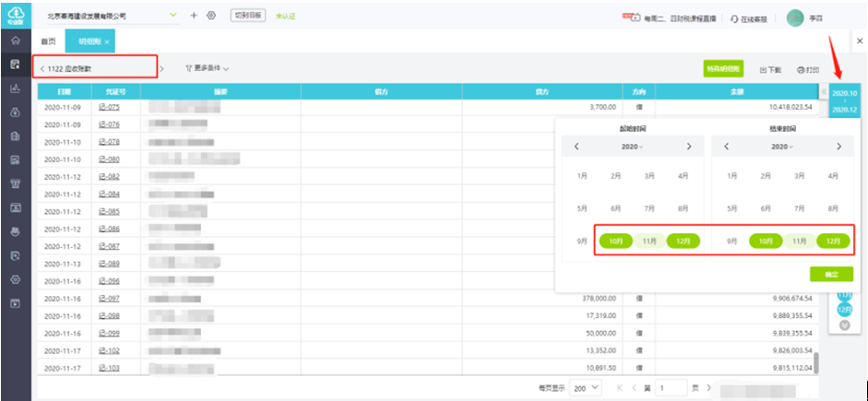Open the gear settings icon in the sidebar
The image size is (868, 401).
point(16,279)
